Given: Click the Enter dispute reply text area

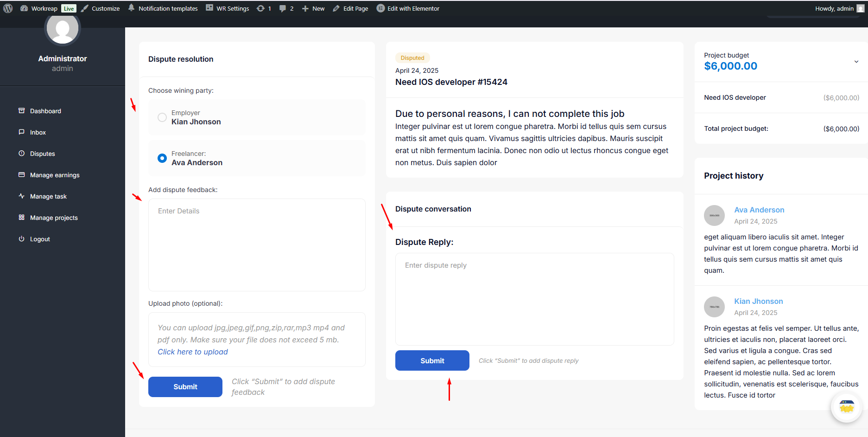Looking at the screenshot, I should [x=534, y=299].
